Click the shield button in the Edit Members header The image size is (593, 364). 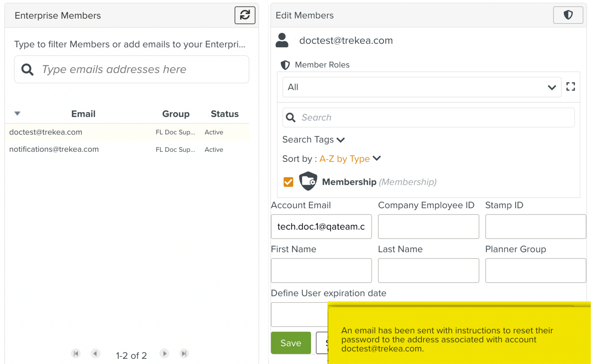(568, 15)
